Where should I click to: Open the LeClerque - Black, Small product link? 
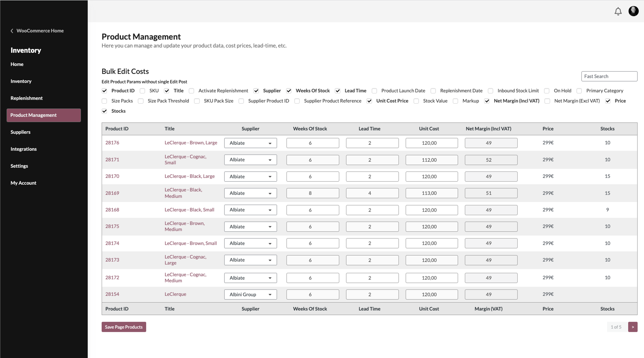[x=189, y=210]
